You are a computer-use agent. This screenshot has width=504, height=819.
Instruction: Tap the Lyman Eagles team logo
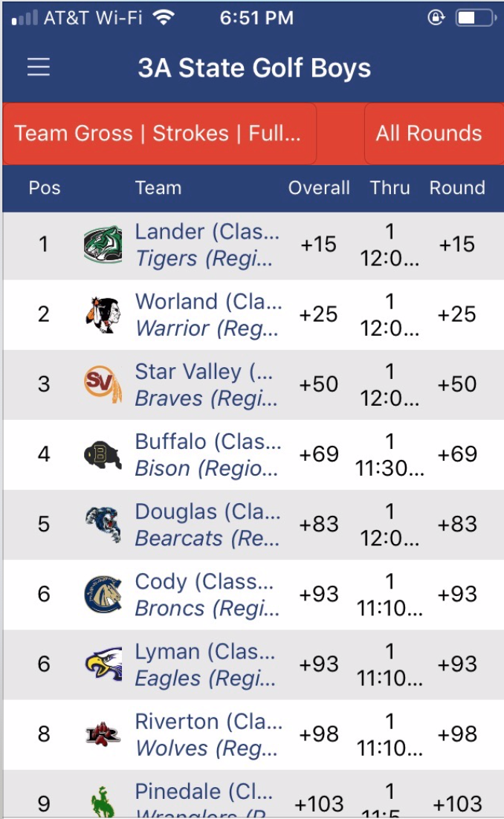pos(103,664)
